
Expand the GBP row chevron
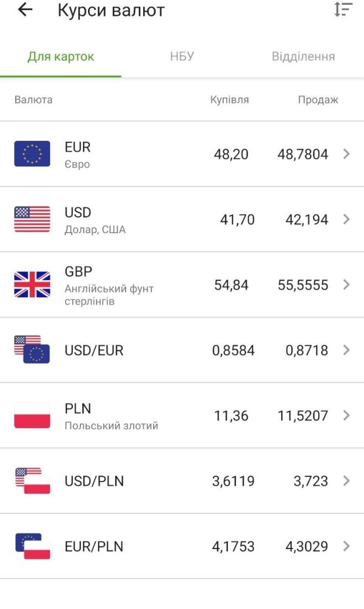(346, 285)
